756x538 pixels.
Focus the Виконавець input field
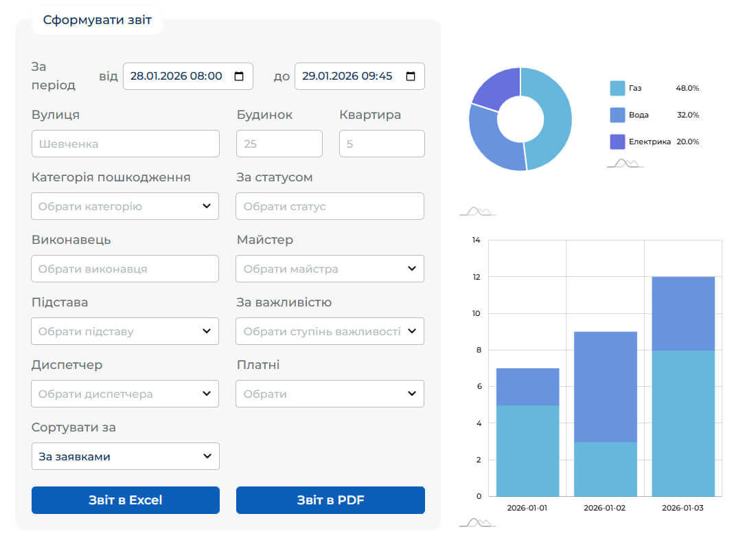pos(125,269)
